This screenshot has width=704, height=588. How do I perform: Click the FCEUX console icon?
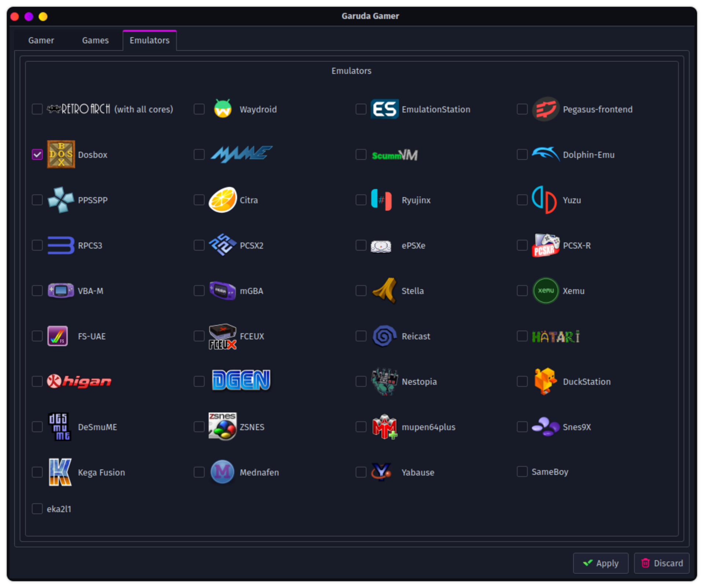(223, 336)
